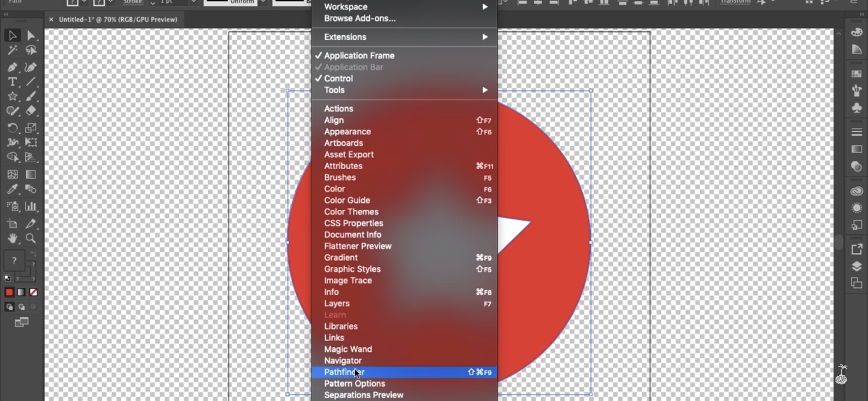This screenshot has width=868, height=401.
Task: Toggle the Control panel menu item
Action: pos(404,79)
